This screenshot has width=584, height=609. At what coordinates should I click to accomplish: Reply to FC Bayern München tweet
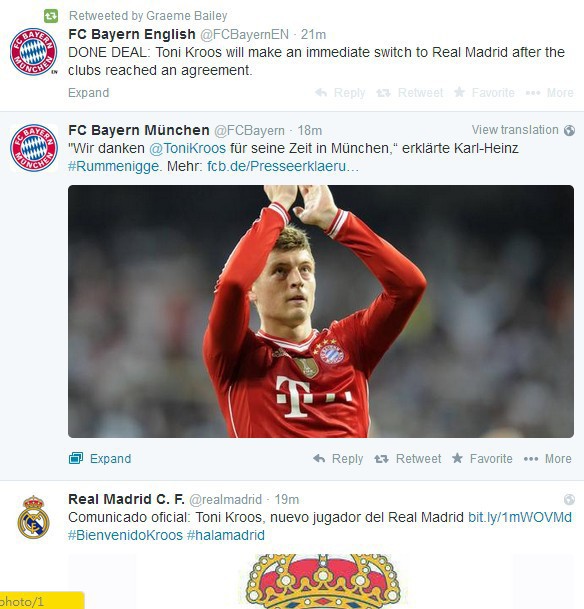click(338, 459)
